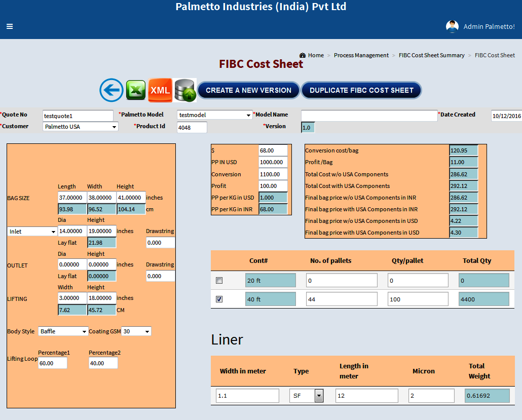The image size is (522, 420).
Task: Click Create A New Version button
Action: tap(248, 90)
